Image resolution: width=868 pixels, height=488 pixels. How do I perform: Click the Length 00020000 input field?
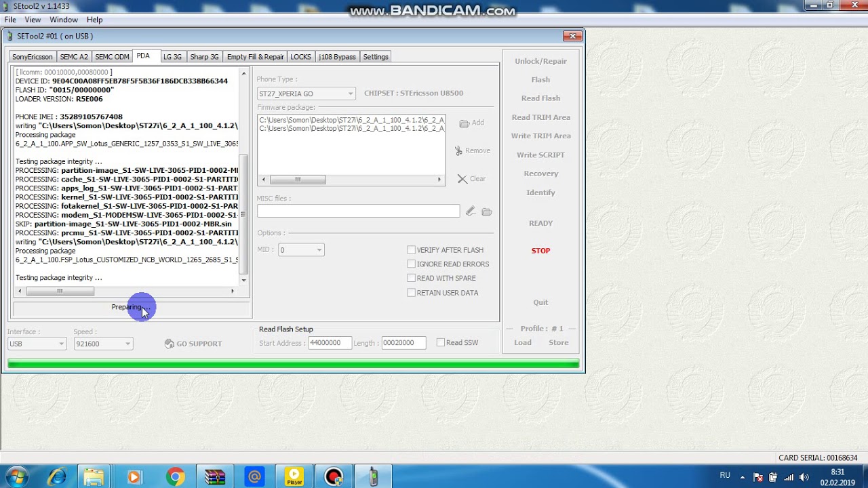(403, 343)
